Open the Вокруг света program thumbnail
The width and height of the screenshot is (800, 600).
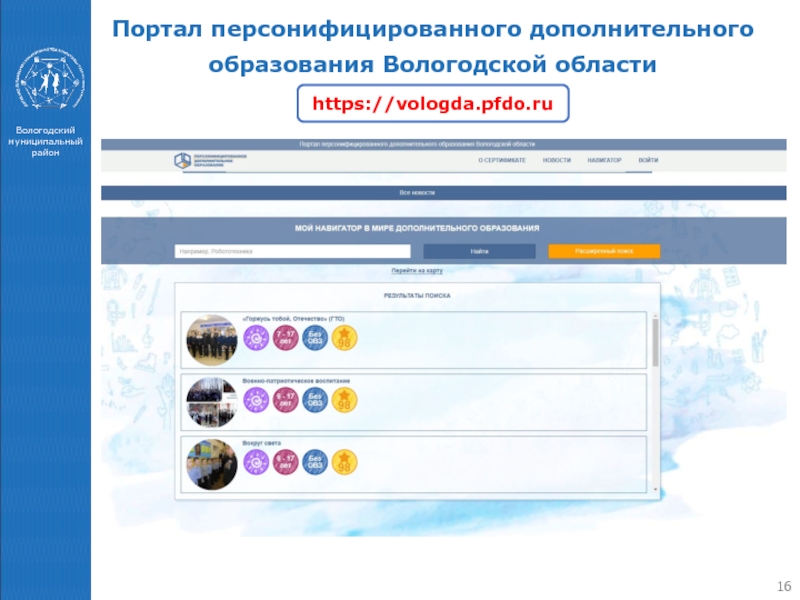coord(211,463)
